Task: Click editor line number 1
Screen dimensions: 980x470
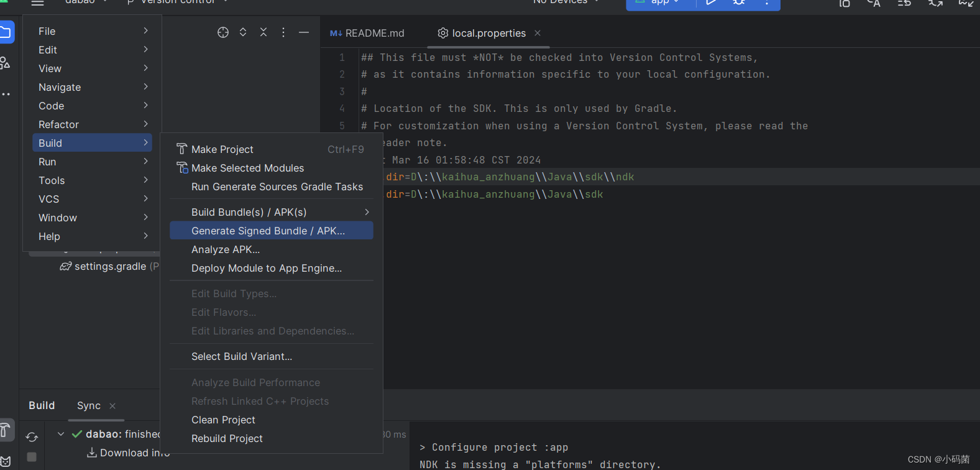Action: 342,57
